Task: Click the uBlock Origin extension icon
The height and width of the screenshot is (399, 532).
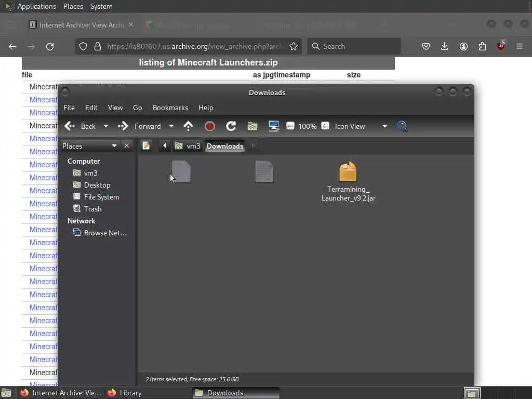Action: coord(501,46)
